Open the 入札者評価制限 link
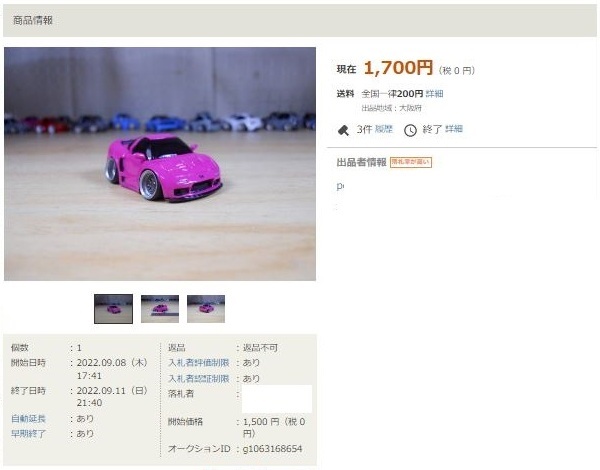Viewport: 600px width, 470px height. (x=199, y=363)
